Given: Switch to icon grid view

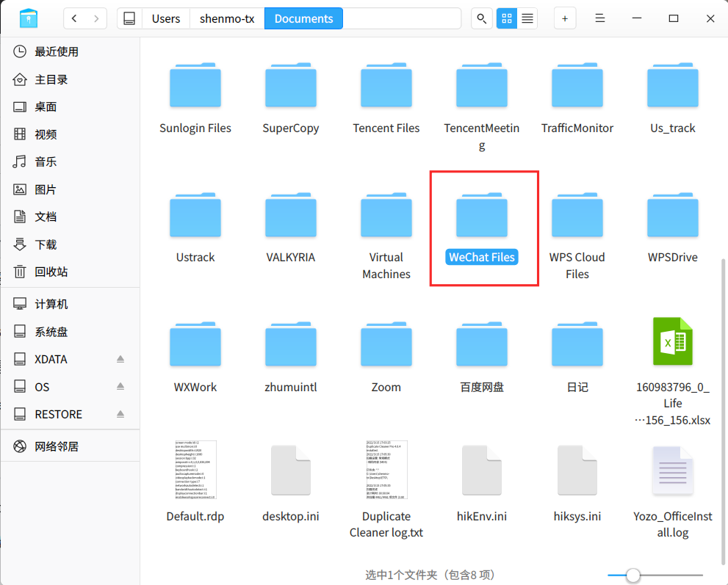Looking at the screenshot, I should (507, 18).
